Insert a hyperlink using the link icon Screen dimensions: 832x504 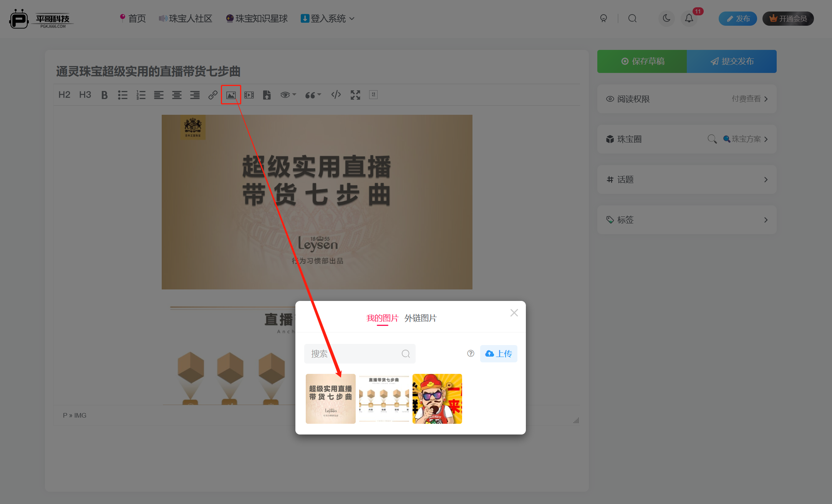(213, 94)
